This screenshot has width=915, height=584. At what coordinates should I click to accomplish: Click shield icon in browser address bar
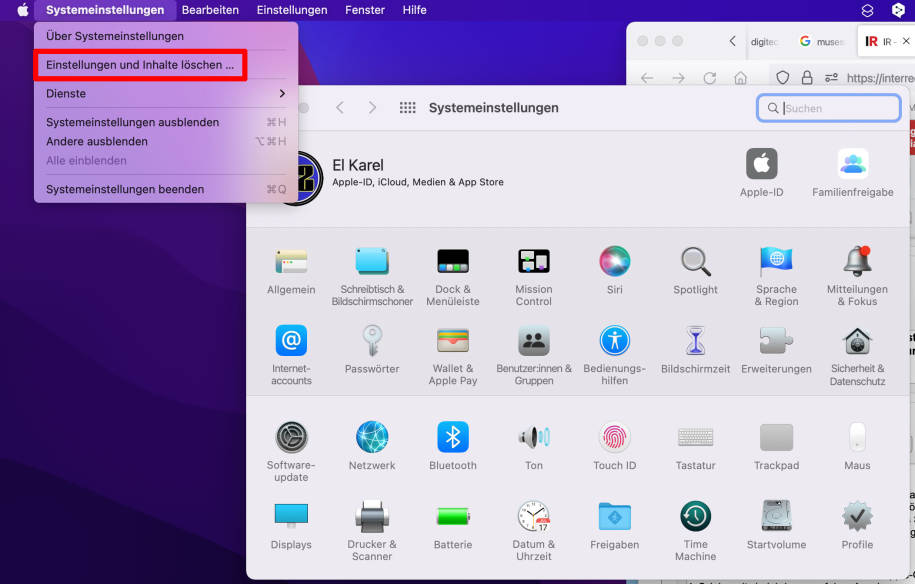coord(783,78)
